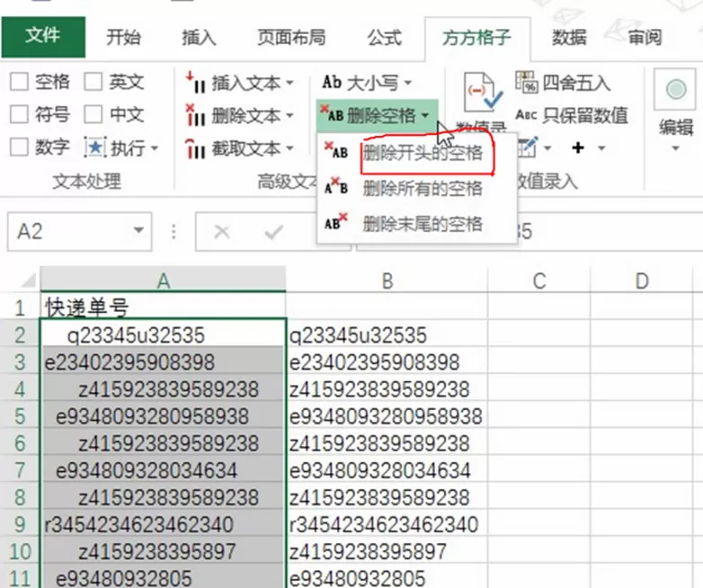Expand the 编辑 dropdown arrow
This screenshot has width=703, height=588.
pyautogui.click(x=675, y=148)
